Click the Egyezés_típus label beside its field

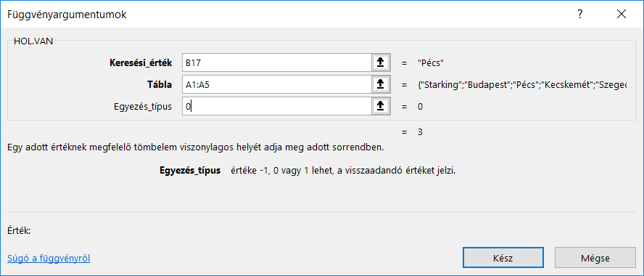(143, 107)
